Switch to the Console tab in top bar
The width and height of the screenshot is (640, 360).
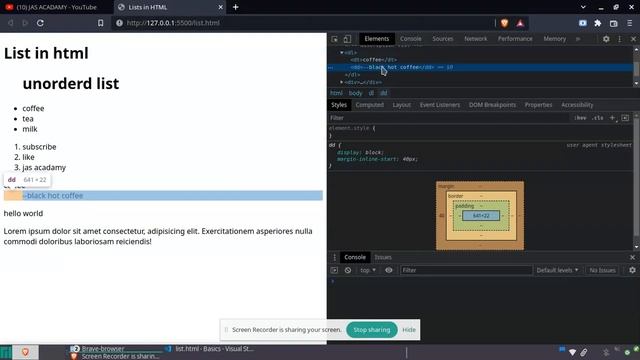(x=410, y=39)
